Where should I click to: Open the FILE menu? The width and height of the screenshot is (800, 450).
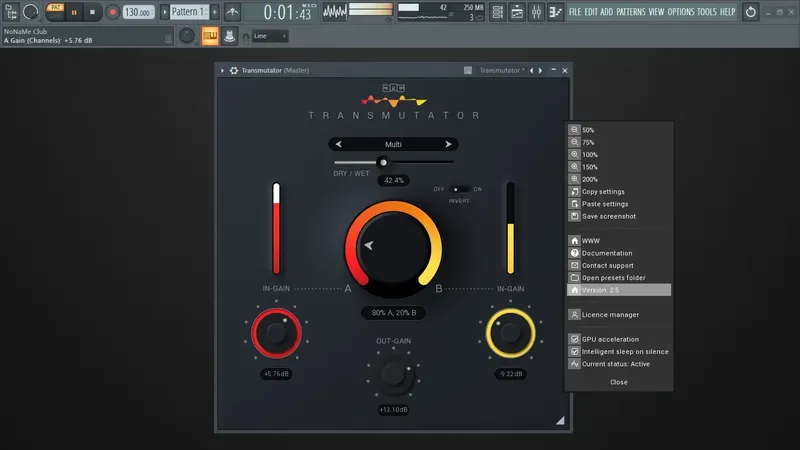point(575,12)
